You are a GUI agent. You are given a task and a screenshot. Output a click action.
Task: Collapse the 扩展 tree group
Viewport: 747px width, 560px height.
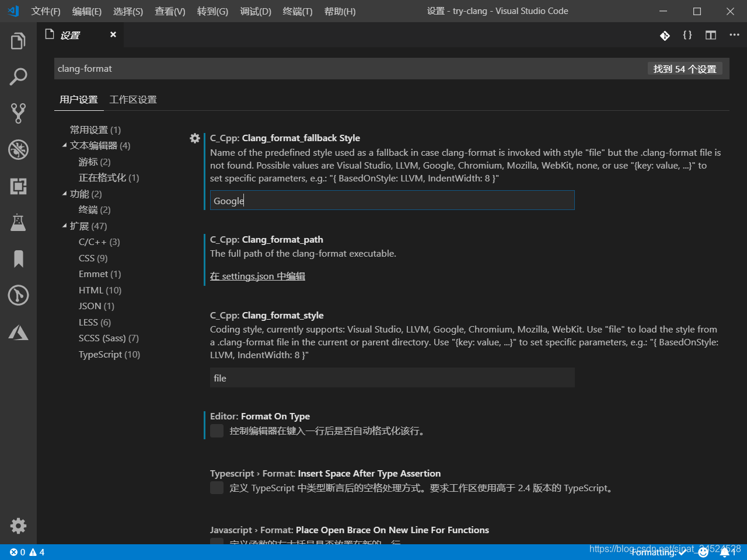(65, 226)
